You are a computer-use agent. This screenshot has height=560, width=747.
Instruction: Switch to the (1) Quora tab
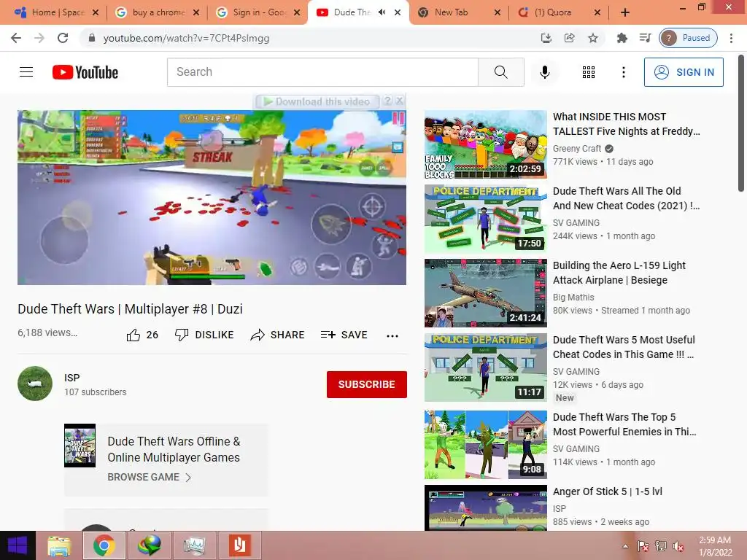click(x=553, y=12)
